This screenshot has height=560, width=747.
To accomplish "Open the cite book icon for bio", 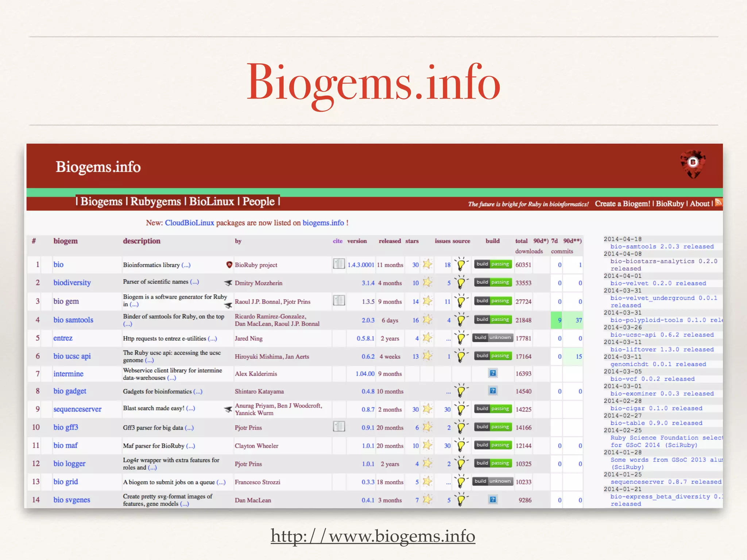I will pyautogui.click(x=339, y=264).
